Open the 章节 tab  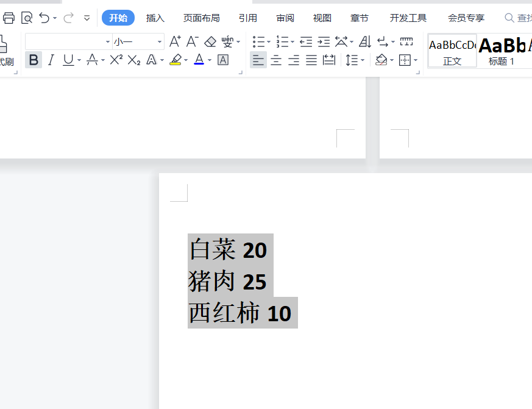360,18
